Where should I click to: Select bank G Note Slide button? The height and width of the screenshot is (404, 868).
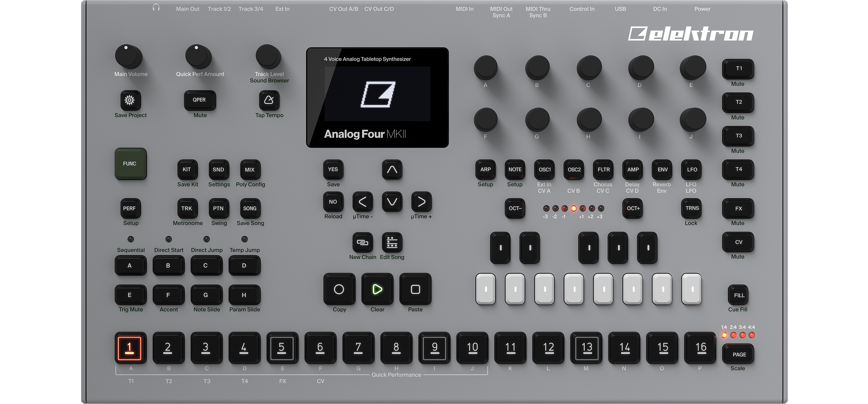pyautogui.click(x=206, y=295)
